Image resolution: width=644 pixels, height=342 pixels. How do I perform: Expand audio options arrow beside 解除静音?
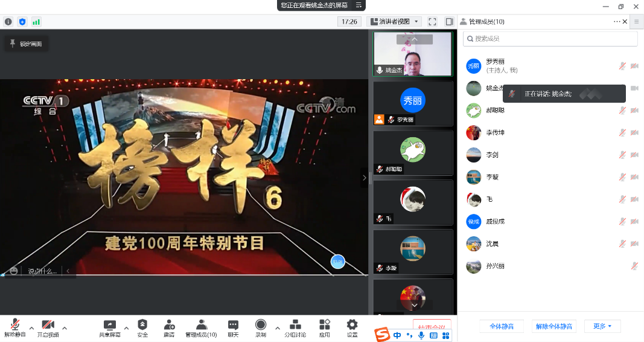coord(31,328)
